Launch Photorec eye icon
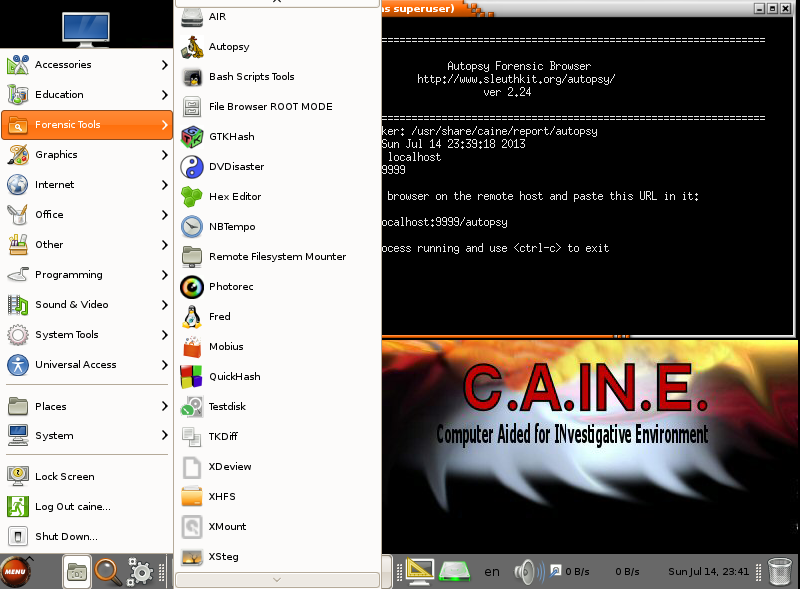The image size is (800, 589). 192,287
